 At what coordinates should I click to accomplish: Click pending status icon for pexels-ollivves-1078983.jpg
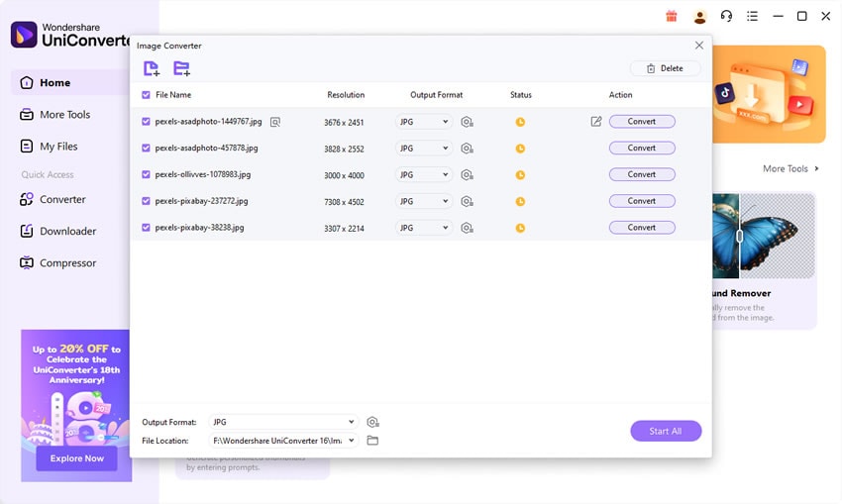pyautogui.click(x=520, y=175)
